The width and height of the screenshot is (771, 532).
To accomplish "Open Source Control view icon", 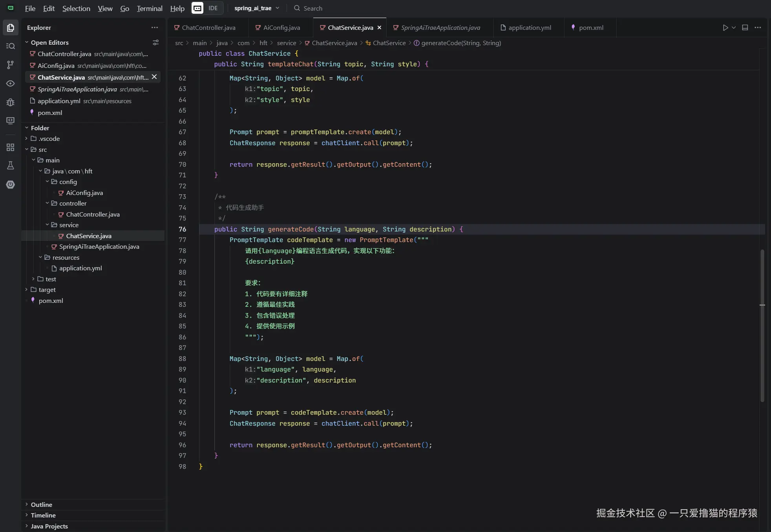I will (x=11, y=65).
